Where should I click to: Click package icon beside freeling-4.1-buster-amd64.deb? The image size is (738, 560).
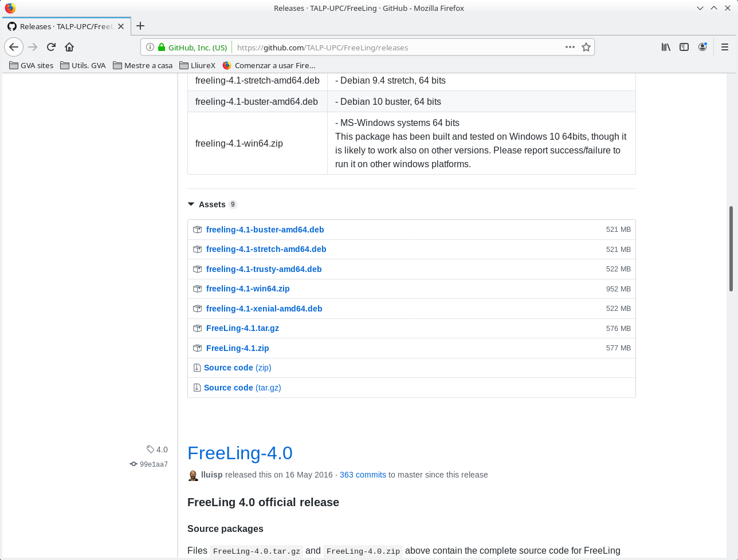(x=197, y=230)
